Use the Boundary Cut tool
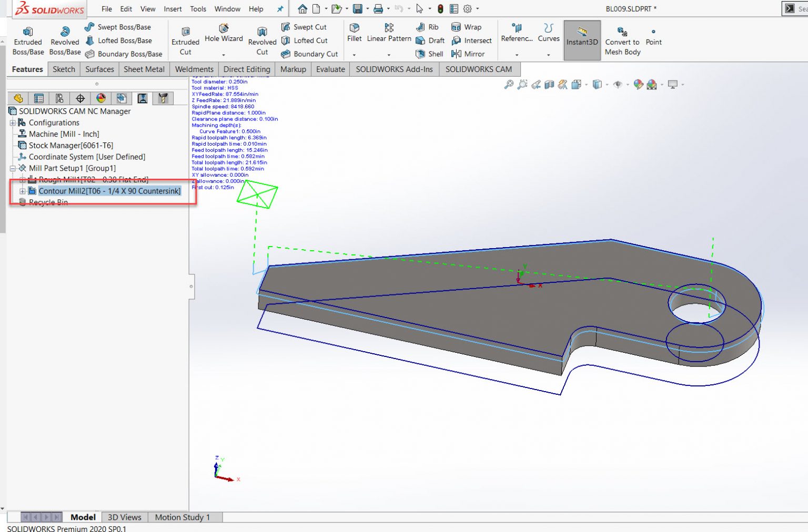 [x=309, y=54]
